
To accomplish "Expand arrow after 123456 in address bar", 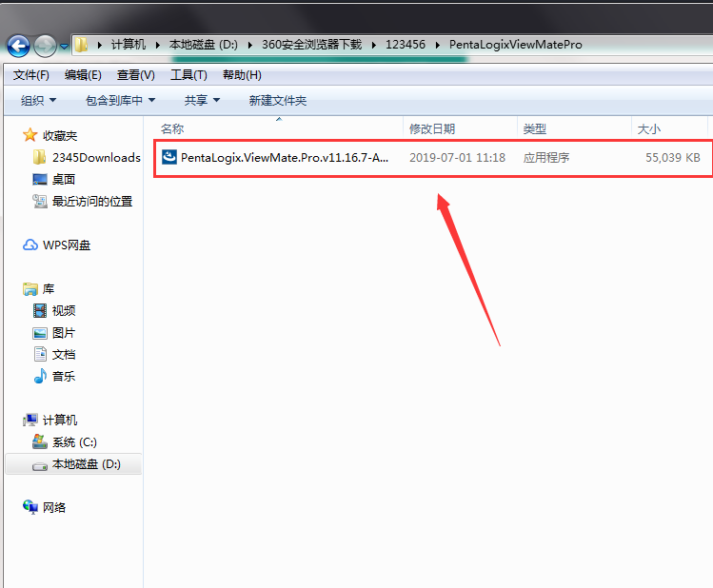I will 438,45.
